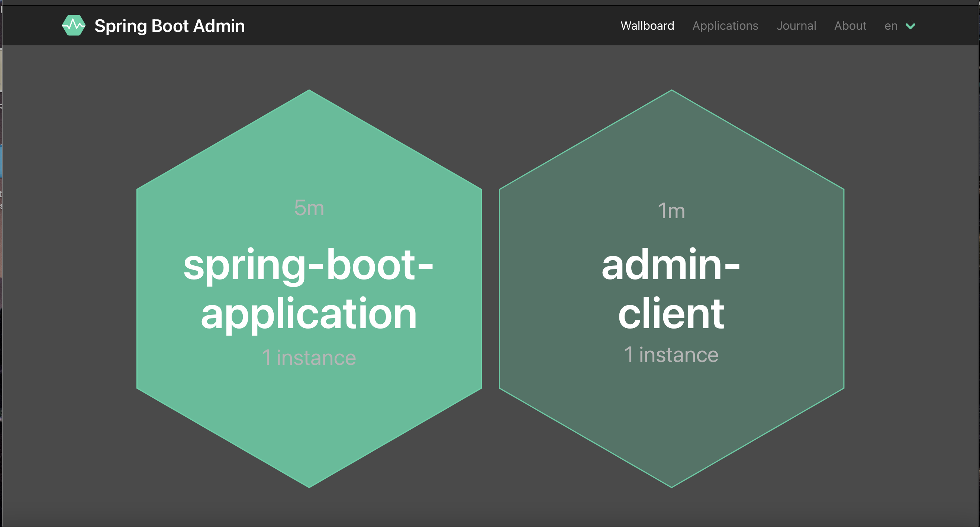Go to the About page
Viewport: 980px width, 527px height.
pos(850,26)
